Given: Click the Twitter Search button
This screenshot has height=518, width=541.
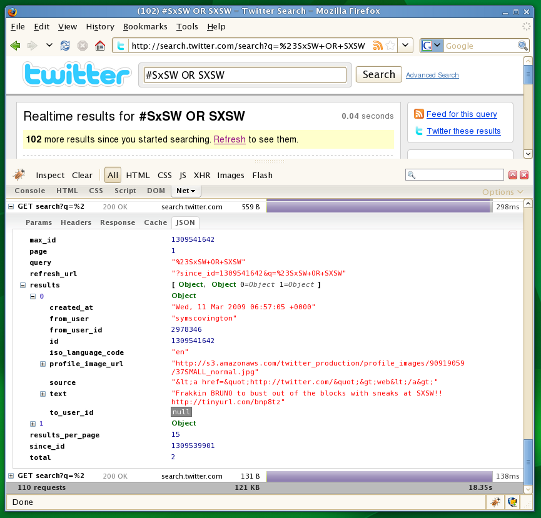Looking at the screenshot, I should [x=378, y=75].
